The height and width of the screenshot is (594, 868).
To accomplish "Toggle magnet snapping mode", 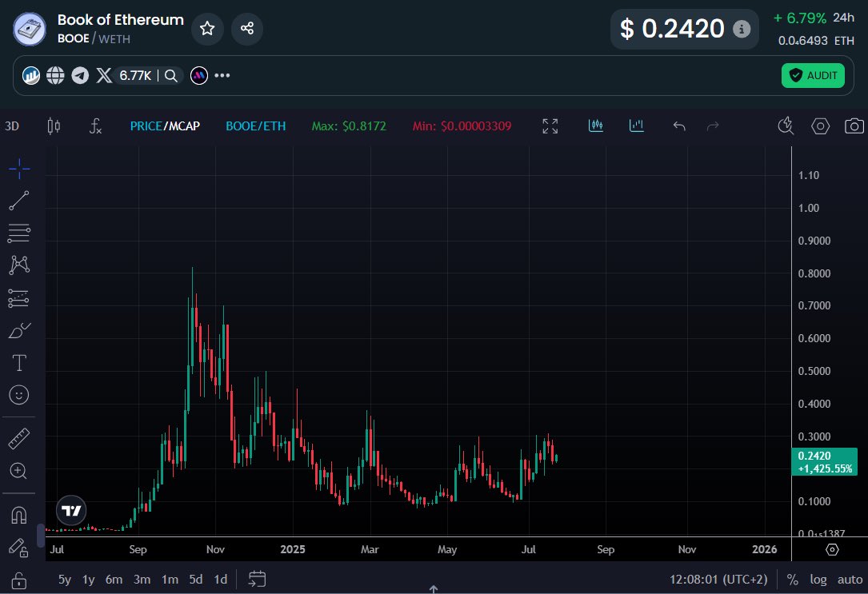I will [x=19, y=516].
